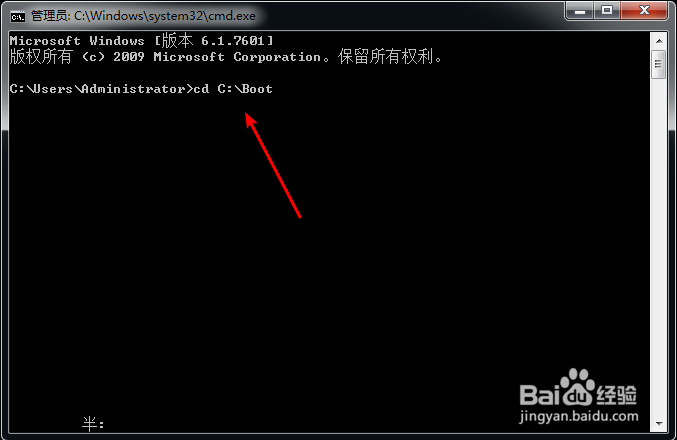Click the vertical scrollbar thumb grip
Image resolution: width=677 pixels, height=440 pixels.
(658, 64)
